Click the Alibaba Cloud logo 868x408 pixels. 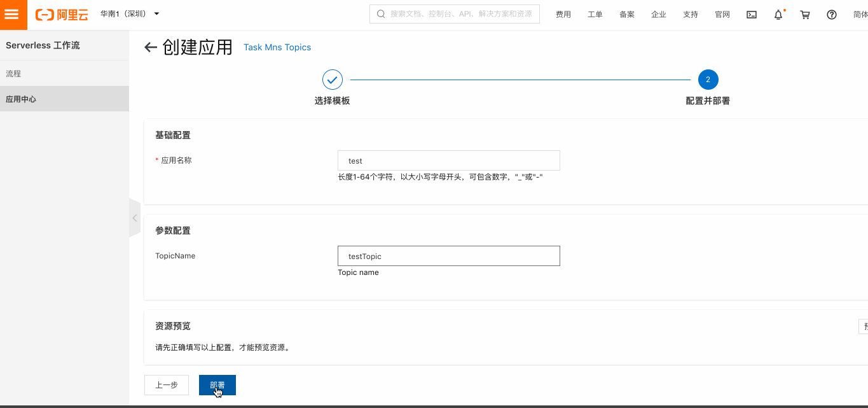point(62,14)
